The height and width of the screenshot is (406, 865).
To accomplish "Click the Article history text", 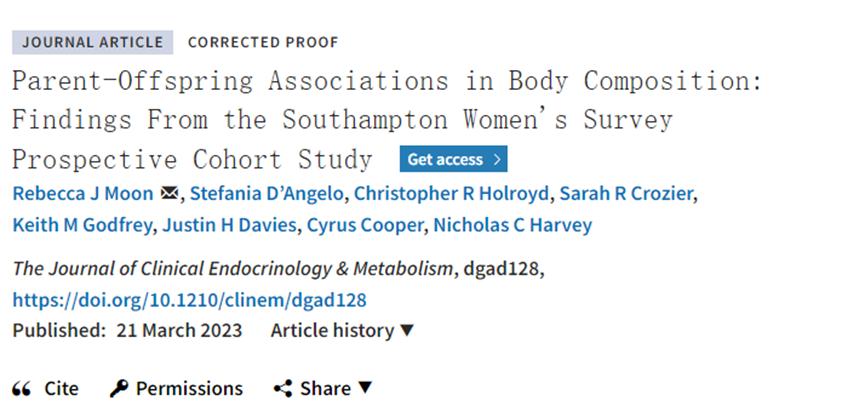I will [332, 330].
